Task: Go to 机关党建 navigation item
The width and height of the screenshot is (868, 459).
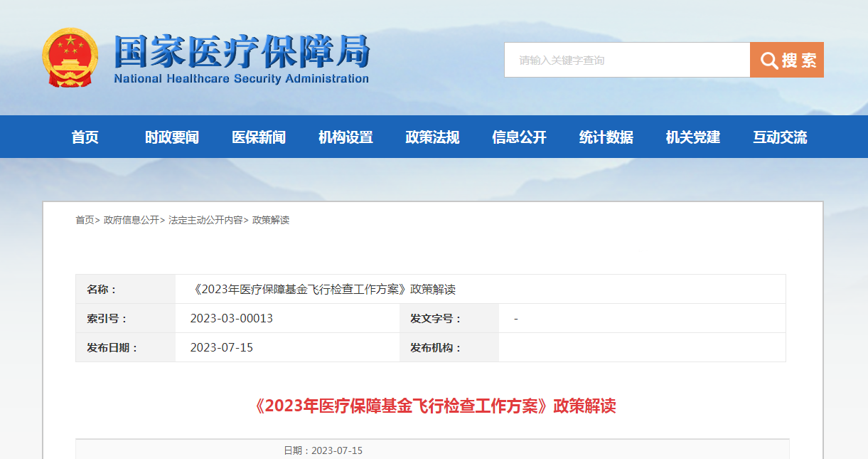Action: [x=692, y=137]
